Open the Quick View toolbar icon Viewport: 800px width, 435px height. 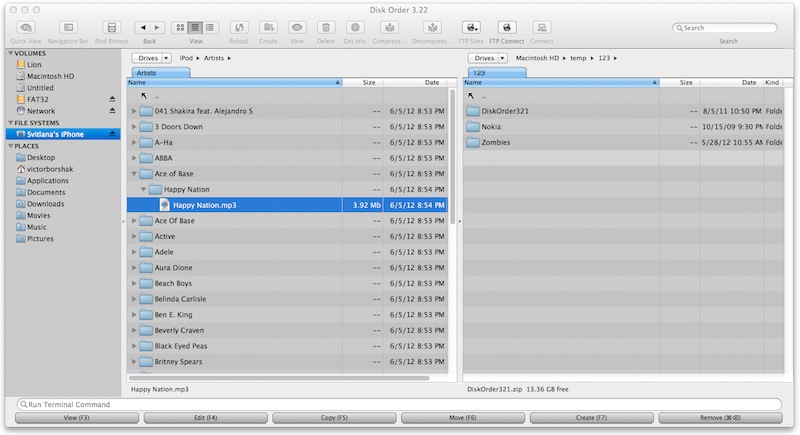pos(26,27)
